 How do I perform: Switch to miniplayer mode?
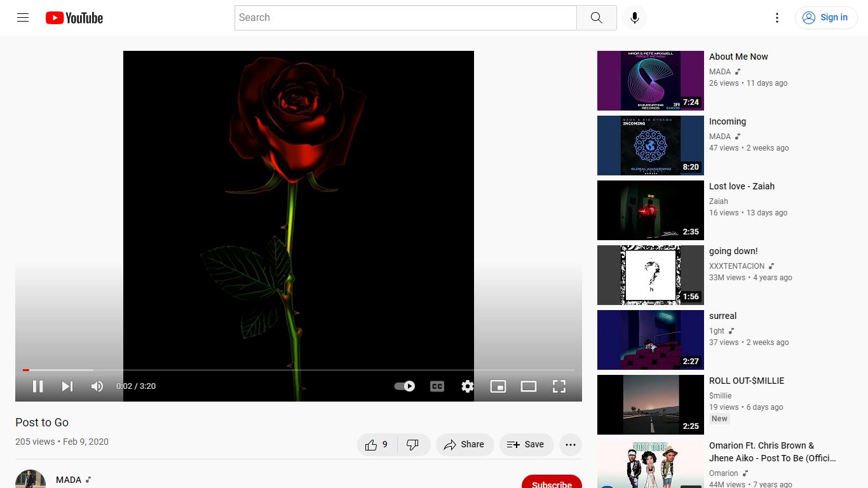pos(498,386)
